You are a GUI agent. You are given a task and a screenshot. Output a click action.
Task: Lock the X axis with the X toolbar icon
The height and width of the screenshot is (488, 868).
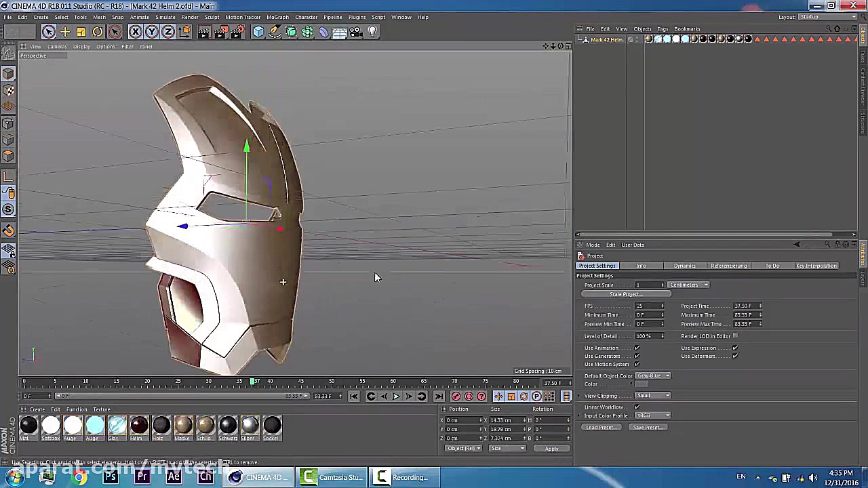tap(135, 31)
